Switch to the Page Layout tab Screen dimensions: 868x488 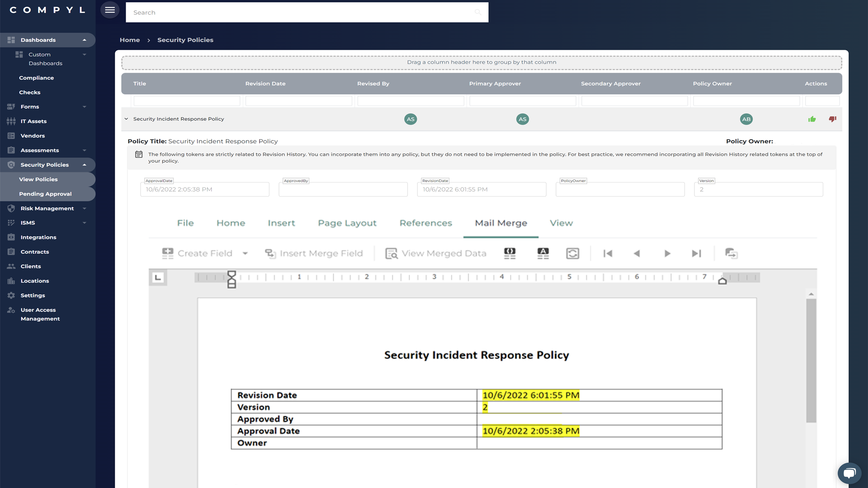coord(347,223)
